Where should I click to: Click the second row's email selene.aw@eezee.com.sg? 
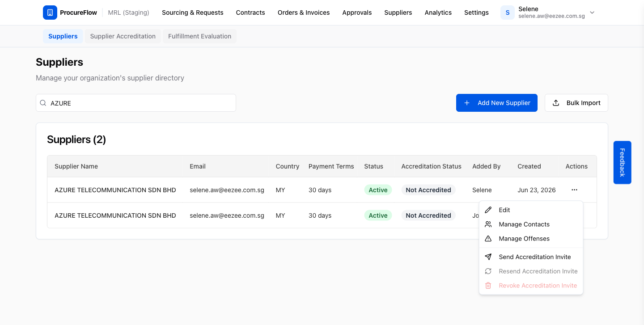click(x=227, y=215)
